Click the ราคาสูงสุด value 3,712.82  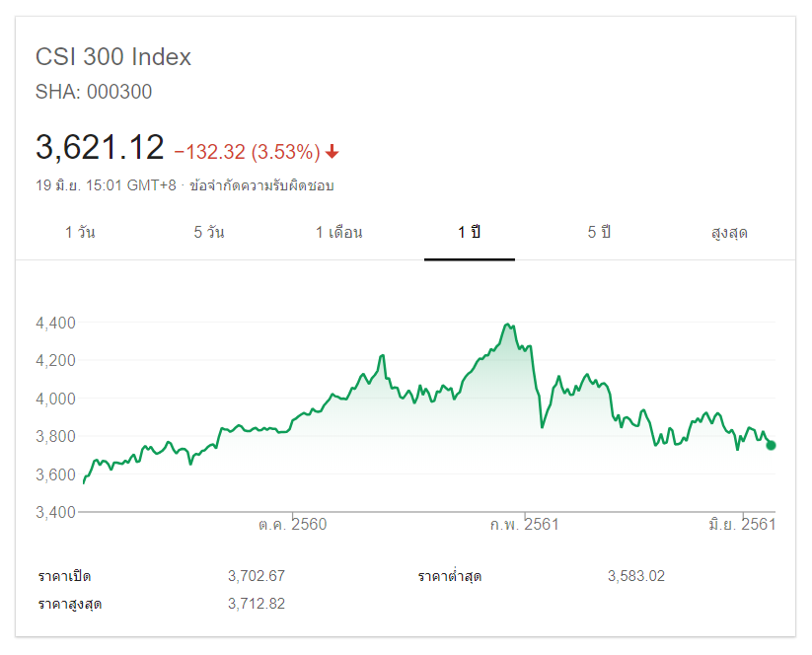tap(256, 604)
